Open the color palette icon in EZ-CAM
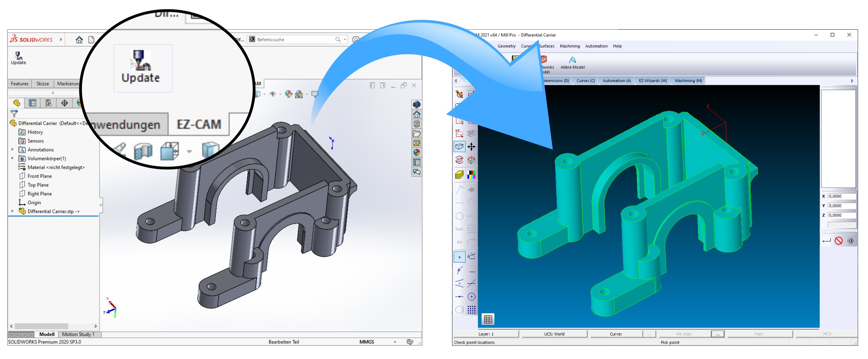The width and height of the screenshot is (868, 359). (471, 174)
